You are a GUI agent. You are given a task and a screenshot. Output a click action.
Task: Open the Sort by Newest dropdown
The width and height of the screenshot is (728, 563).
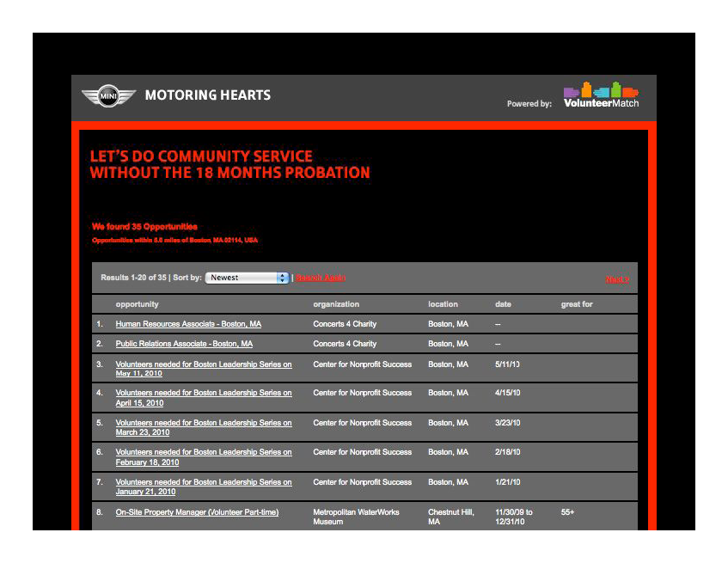pos(247,278)
